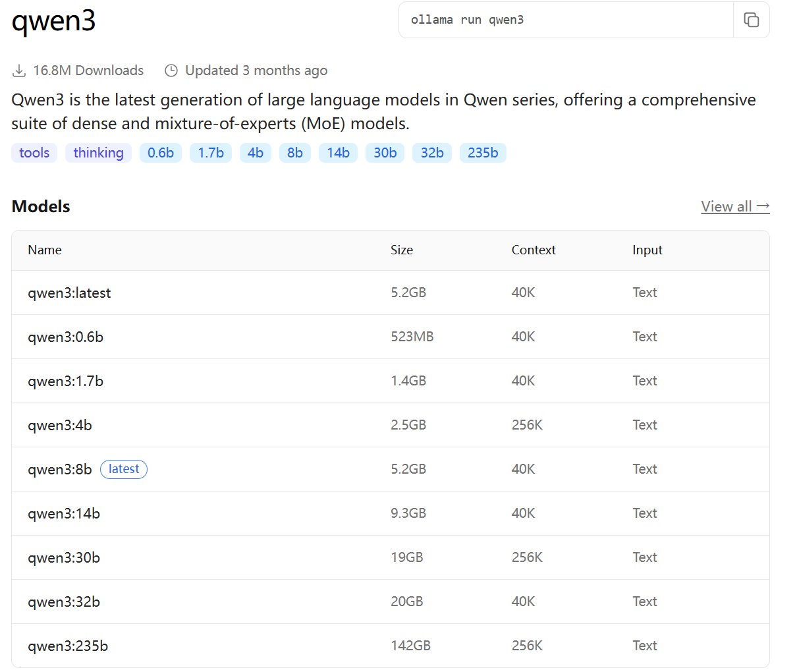Filter by the tools tag

click(x=34, y=153)
